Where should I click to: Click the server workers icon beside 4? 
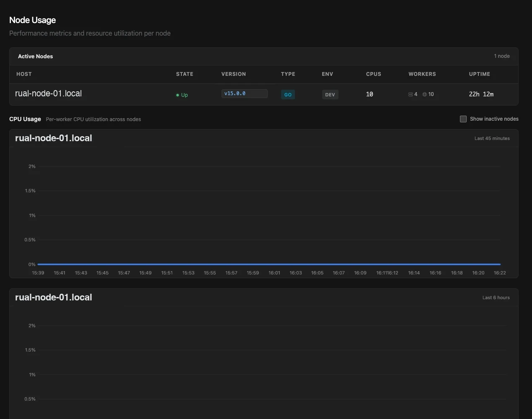[x=411, y=94]
